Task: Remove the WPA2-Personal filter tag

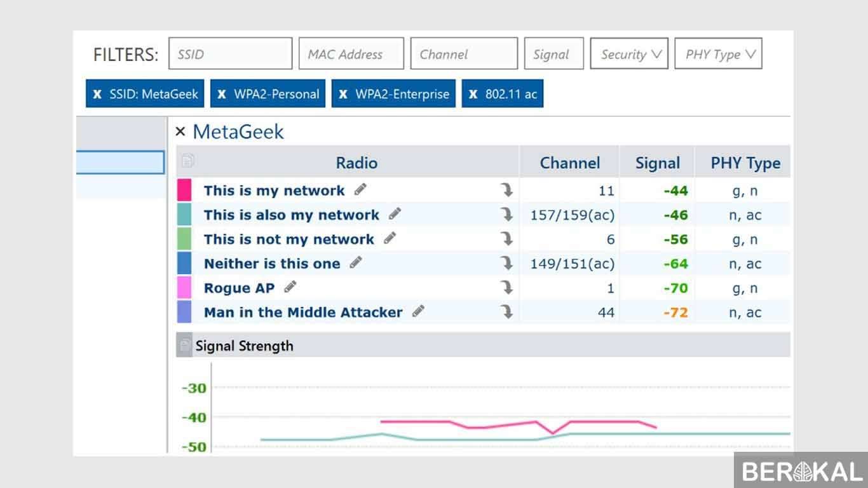Action: (x=222, y=94)
